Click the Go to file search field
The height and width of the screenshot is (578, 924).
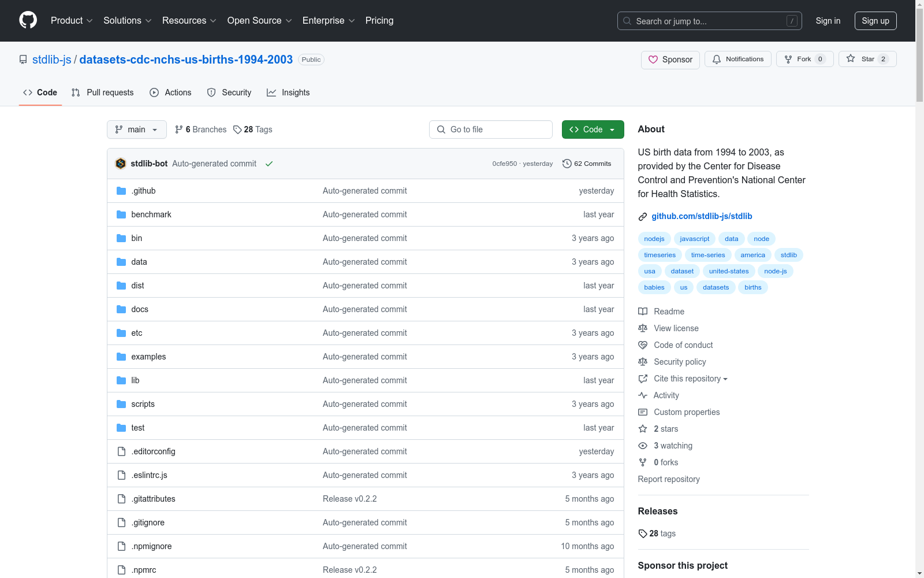(491, 129)
